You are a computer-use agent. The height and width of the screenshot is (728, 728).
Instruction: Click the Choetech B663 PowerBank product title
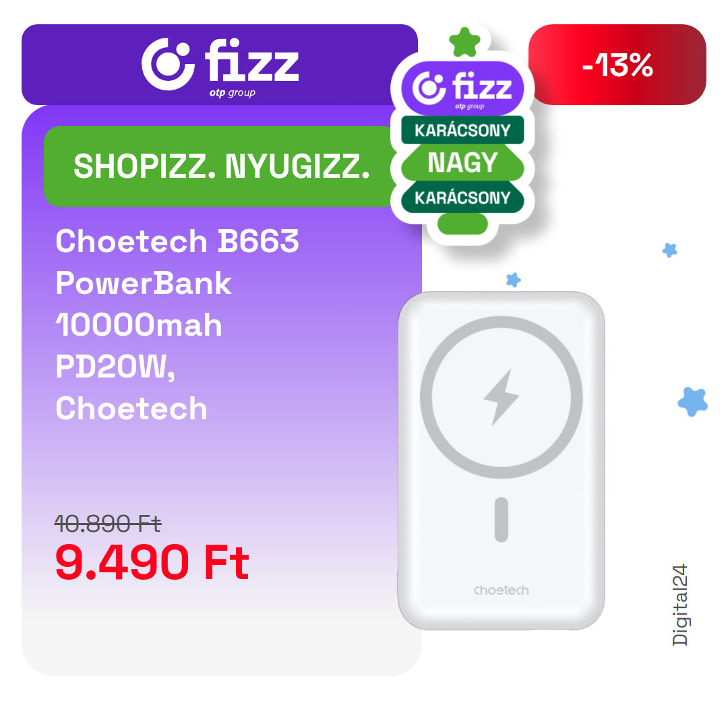click(177, 324)
